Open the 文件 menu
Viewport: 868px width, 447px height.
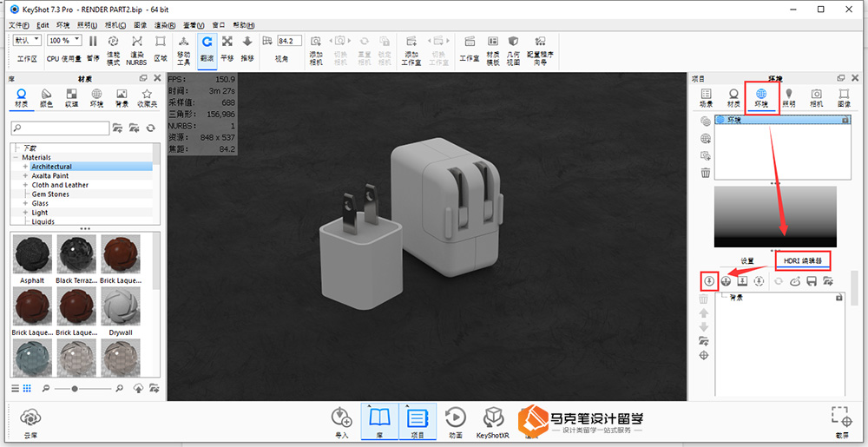[x=20, y=25]
